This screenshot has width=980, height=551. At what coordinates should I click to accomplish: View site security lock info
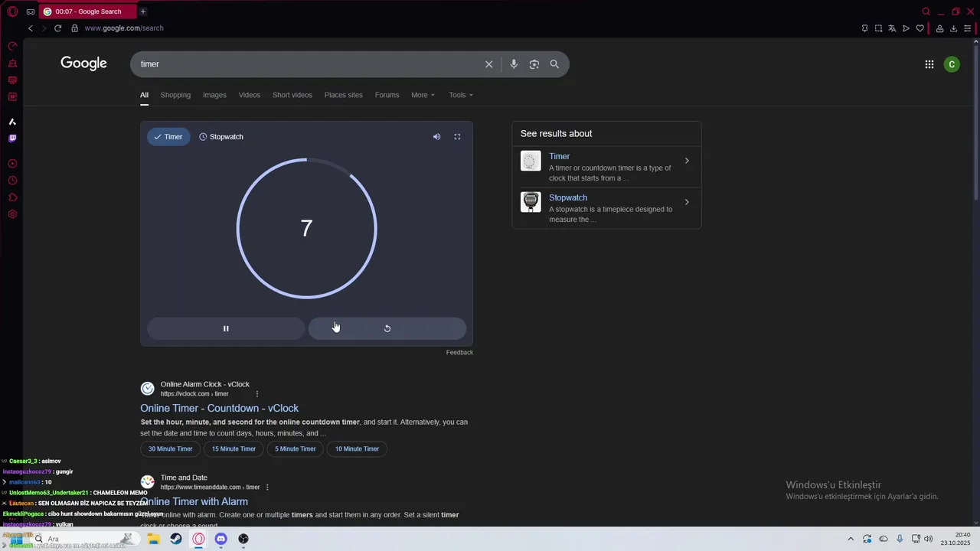tap(74, 28)
